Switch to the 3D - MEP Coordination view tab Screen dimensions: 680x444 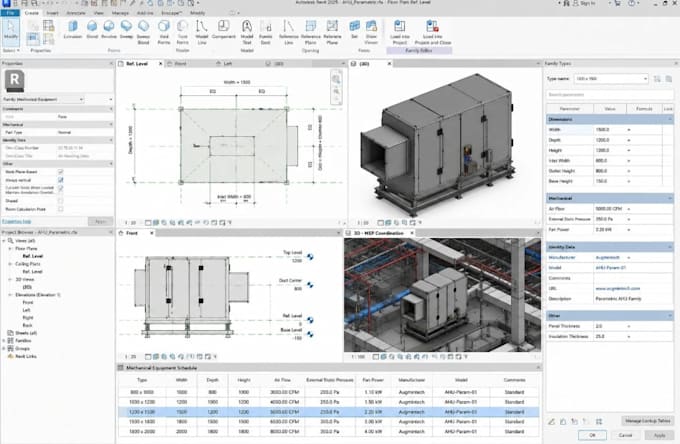click(380, 233)
